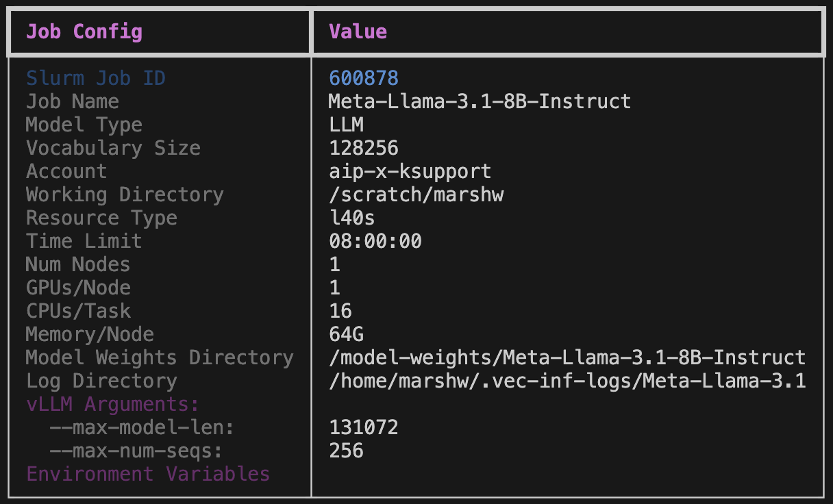Select the 'Model Weights Directory' label
Image resolution: width=833 pixels, height=504 pixels.
pos(160,357)
